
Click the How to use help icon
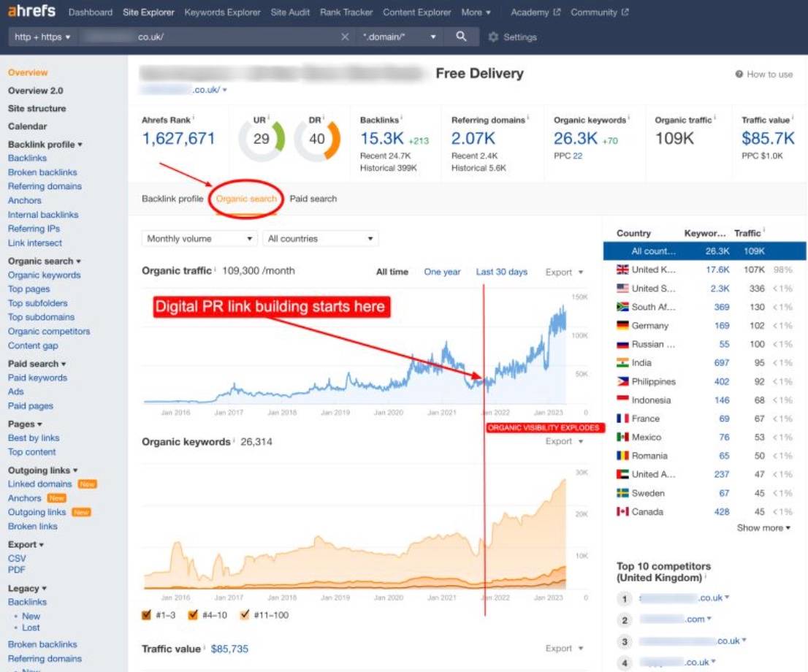(739, 75)
